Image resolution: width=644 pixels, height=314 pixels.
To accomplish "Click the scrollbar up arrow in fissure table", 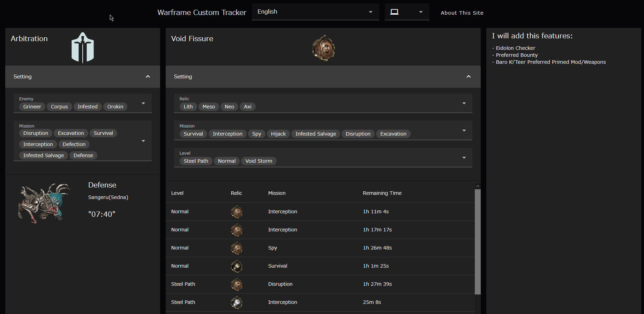I will pyautogui.click(x=478, y=186).
